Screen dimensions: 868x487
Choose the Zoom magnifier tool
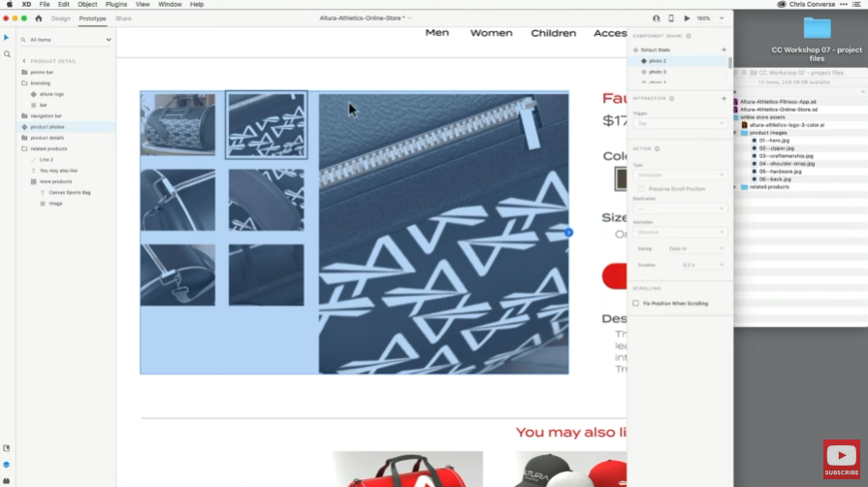7,54
